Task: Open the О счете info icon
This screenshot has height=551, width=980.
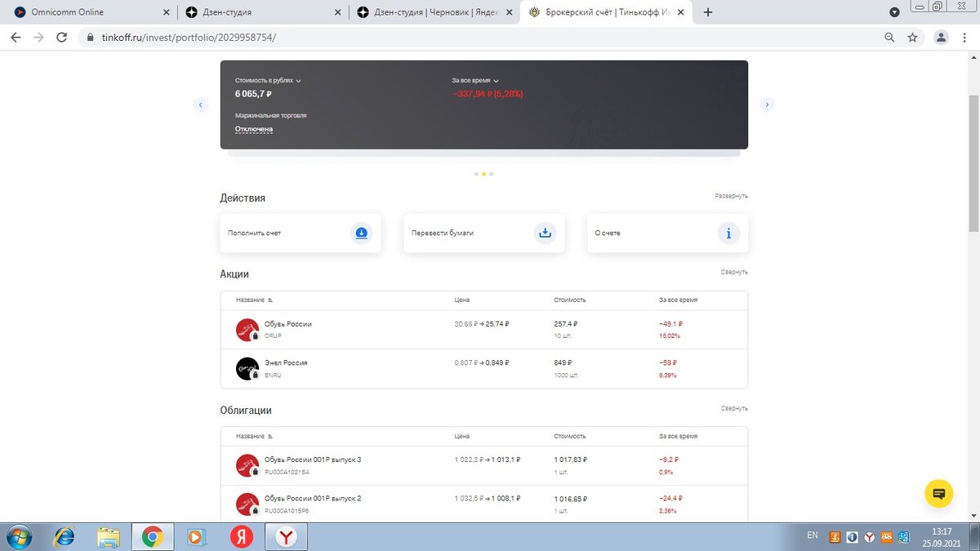Action: coord(728,233)
